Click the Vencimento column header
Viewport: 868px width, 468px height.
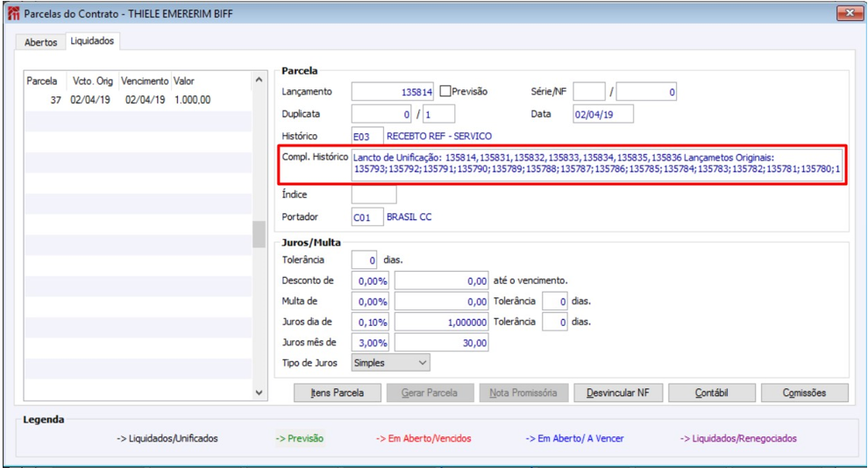tap(145, 82)
